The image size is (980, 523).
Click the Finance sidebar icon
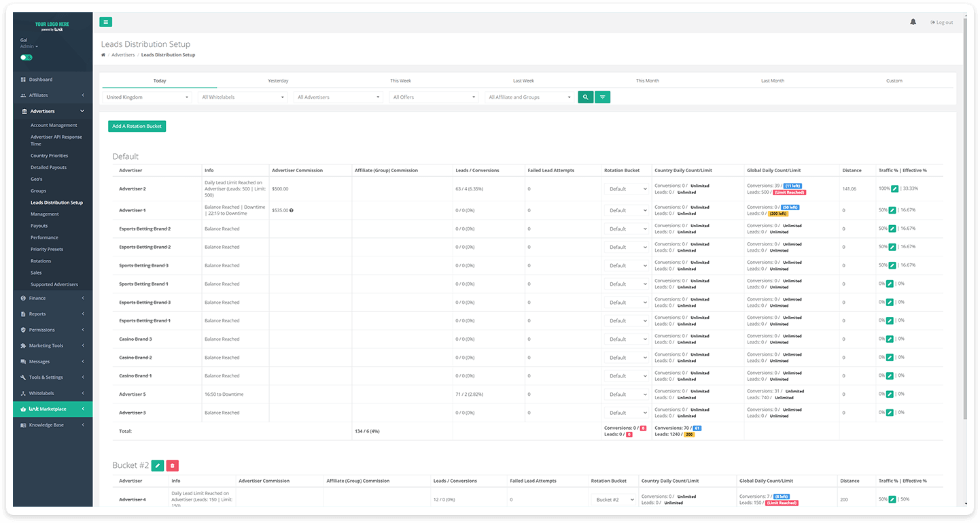23,298
